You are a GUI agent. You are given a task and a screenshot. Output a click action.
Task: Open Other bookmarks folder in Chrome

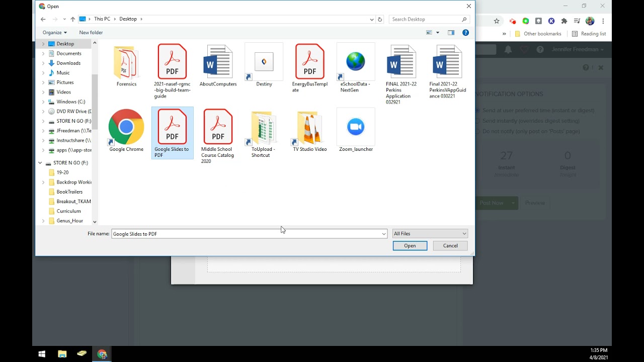pyautogui.click(x=537, y=34)
